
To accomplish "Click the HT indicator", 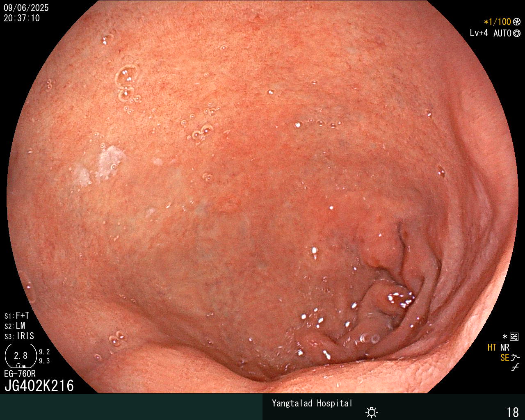I will (x=492, y=348).
